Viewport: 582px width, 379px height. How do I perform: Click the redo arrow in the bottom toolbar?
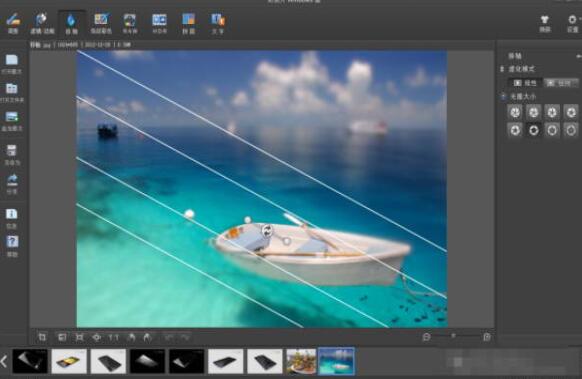click(x=185, y=337)
